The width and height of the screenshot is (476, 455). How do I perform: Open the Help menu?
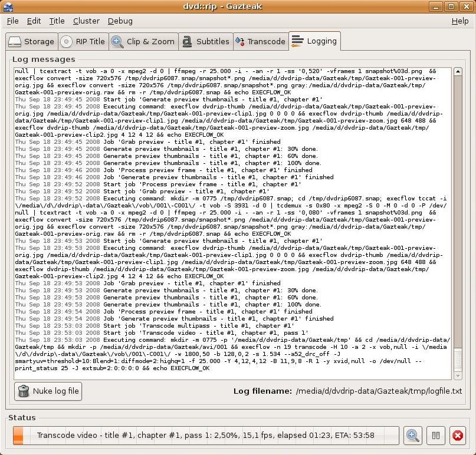click(460, 21)
